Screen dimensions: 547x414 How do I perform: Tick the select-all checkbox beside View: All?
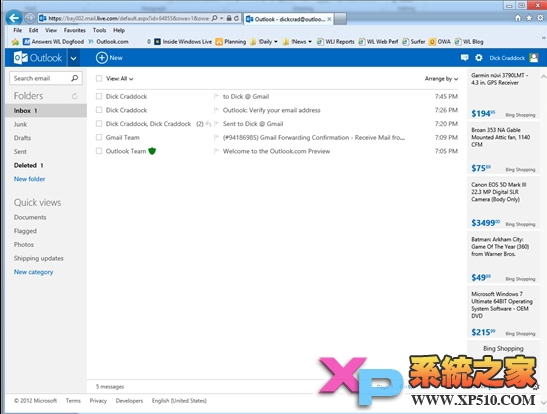tap(99, 78)
